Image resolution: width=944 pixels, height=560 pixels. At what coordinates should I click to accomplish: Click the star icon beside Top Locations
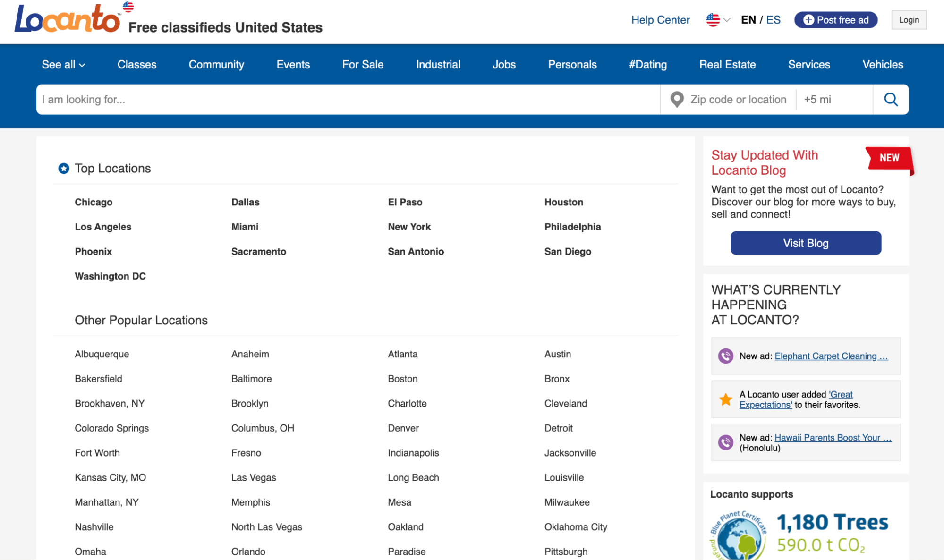63,168
